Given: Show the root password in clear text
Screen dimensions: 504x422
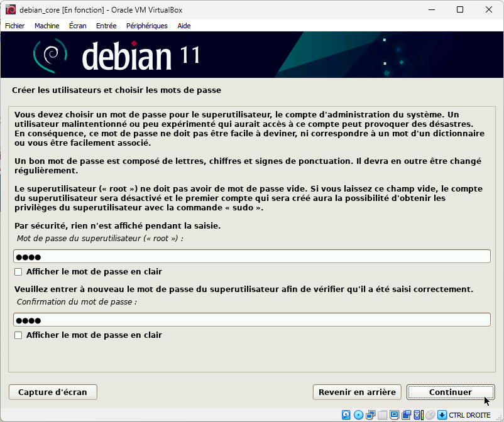Looking at the screenshot, I should pos(18,272).
